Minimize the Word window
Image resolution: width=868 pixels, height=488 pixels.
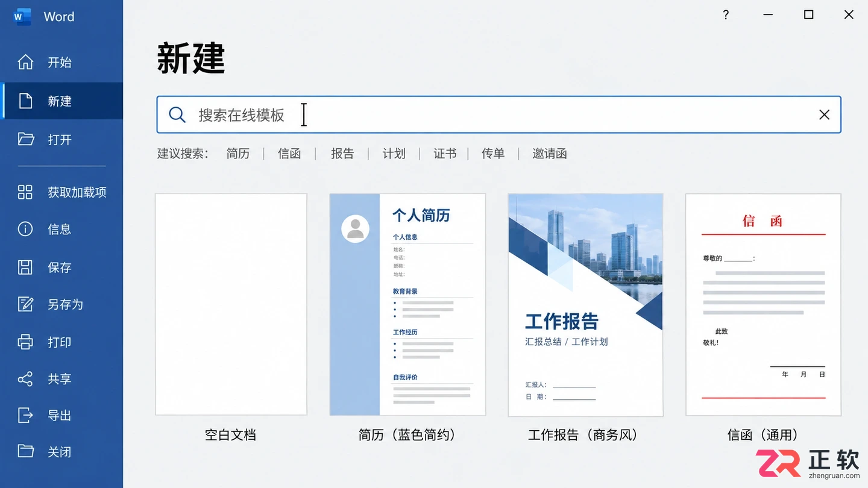768,15
